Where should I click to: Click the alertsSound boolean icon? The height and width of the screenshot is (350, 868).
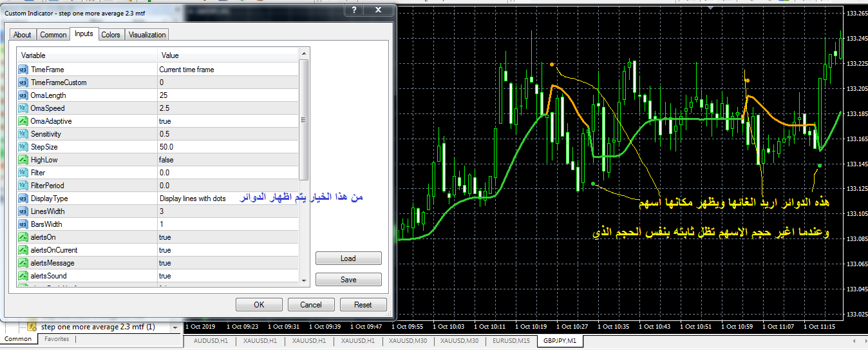coord(23,276)
